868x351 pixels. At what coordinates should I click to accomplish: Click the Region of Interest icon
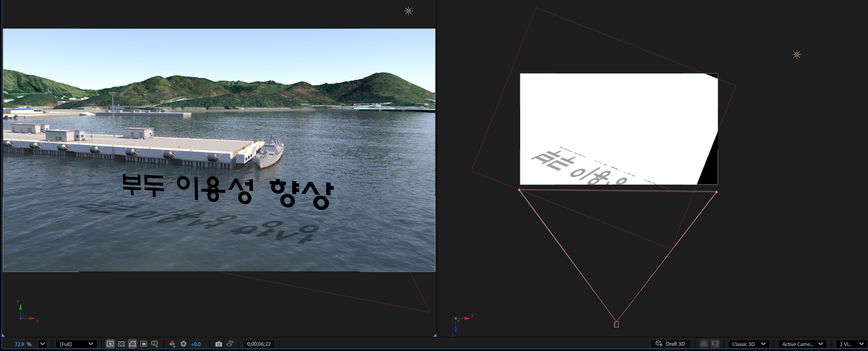click(x=144, y=344)
